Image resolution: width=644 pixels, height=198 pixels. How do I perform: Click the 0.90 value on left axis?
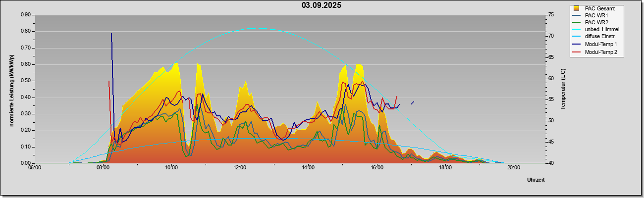26,15
